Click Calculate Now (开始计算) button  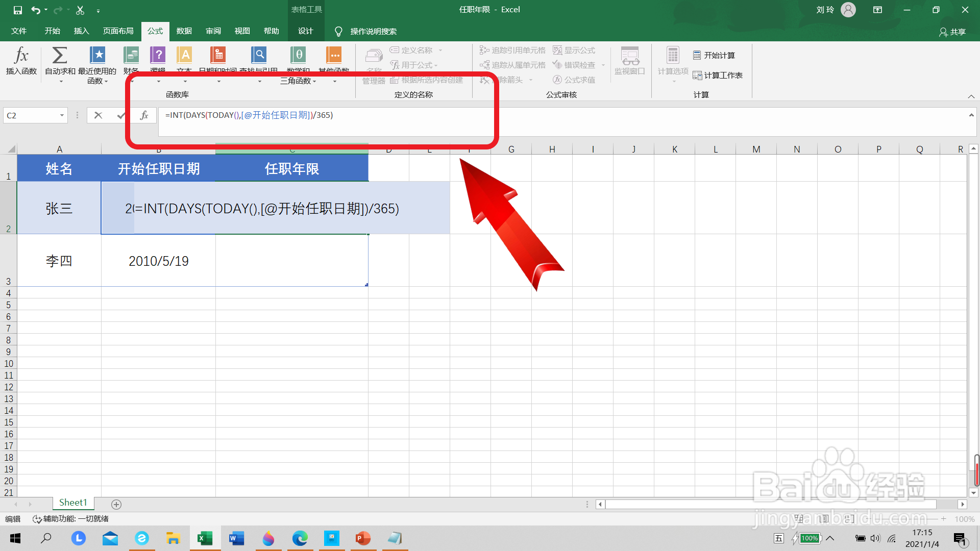[x=714, y=55]
